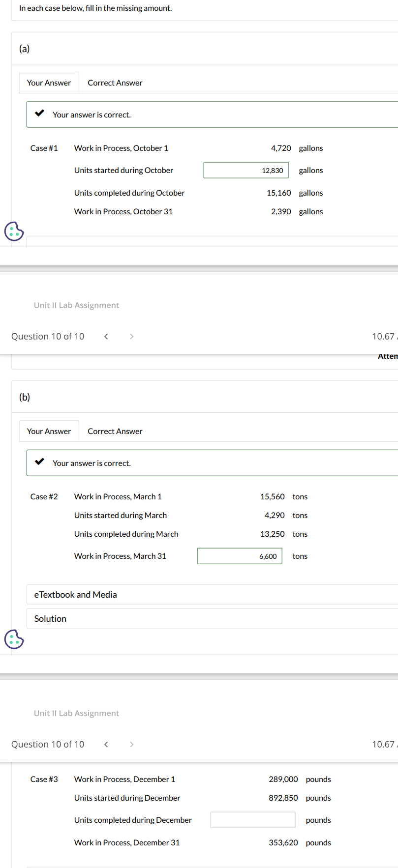The image size is (398, 868).
Task: Expand the Solution section
Action: point(212,619)
